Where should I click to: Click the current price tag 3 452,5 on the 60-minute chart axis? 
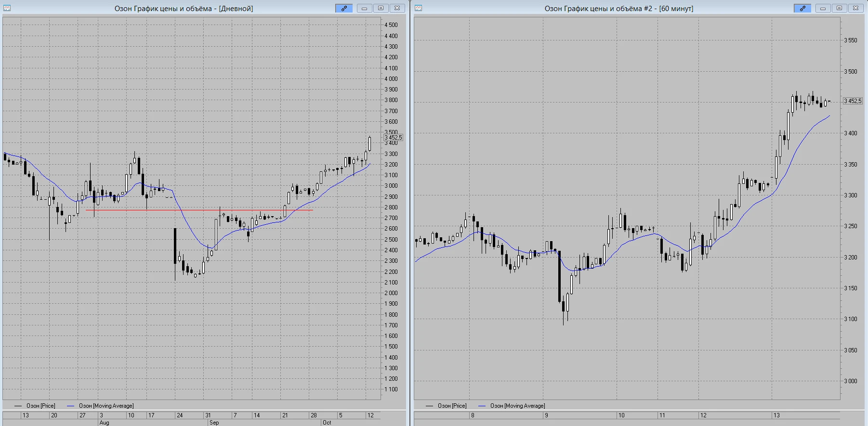[853, 101]
